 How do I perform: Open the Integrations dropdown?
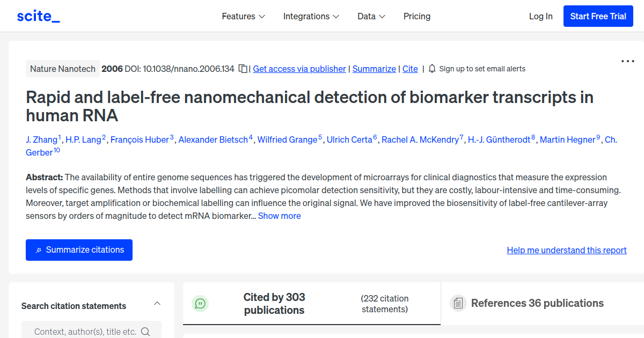311,16
